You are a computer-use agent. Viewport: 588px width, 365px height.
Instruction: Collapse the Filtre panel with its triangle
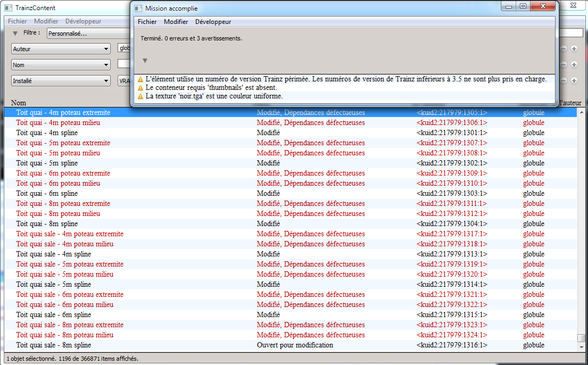click(15, 34)
